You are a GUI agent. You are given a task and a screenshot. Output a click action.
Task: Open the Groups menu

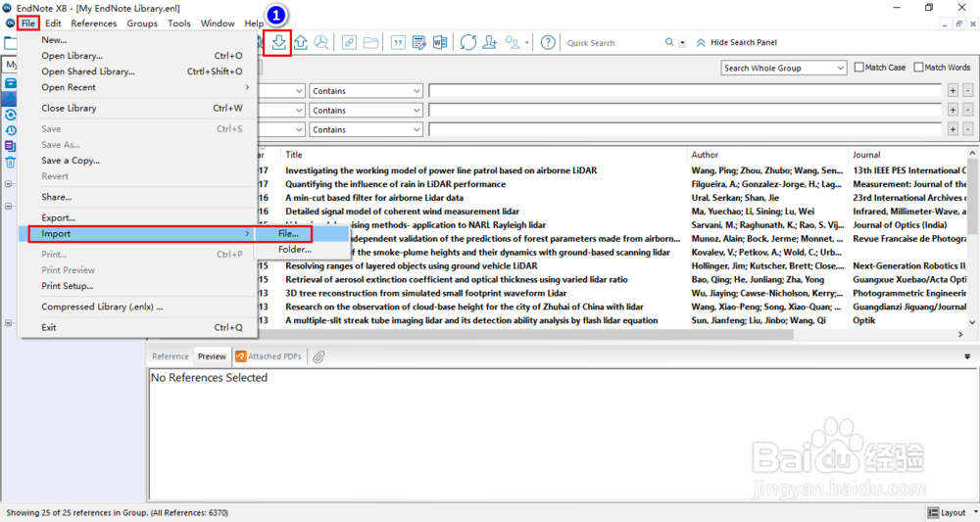(x=142, y=24)
